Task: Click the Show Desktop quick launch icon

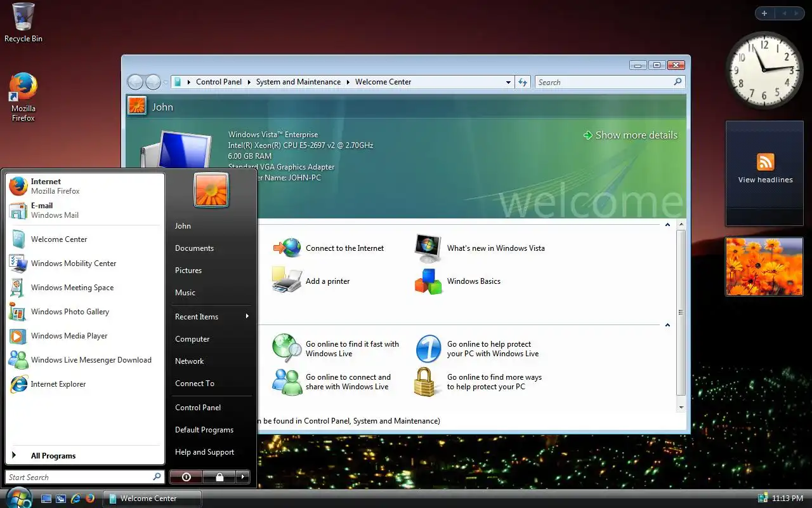Action: click(46, 499)
